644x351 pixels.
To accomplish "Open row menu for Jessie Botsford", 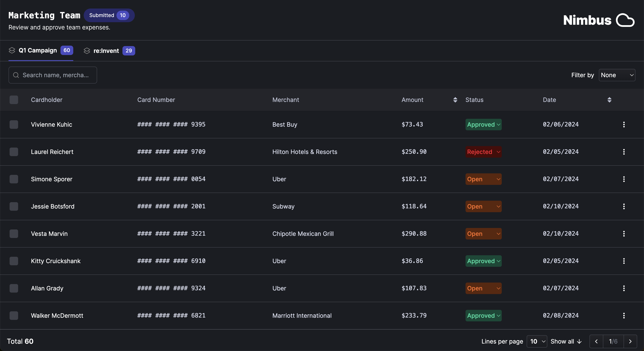I will point(624,206).
